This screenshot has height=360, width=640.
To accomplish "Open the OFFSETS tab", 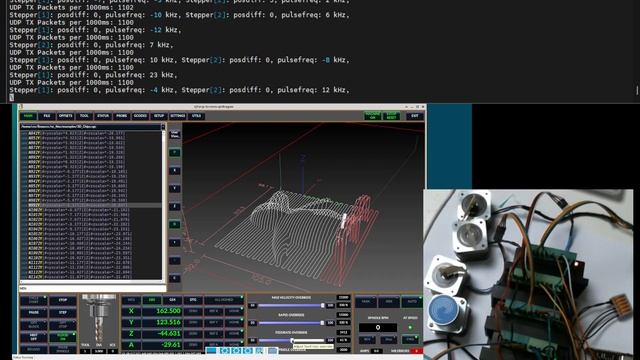I will click(x=66, y=116).
